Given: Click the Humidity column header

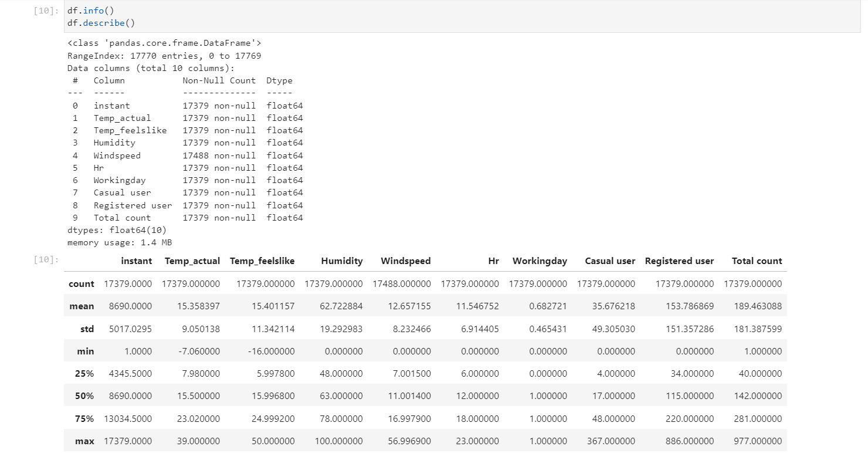Looking at the screenshot, I should tap(342, 261).
